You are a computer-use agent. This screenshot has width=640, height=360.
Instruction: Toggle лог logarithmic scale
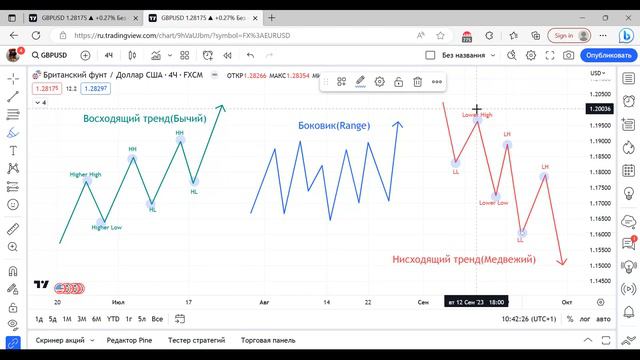coord(585,319)
